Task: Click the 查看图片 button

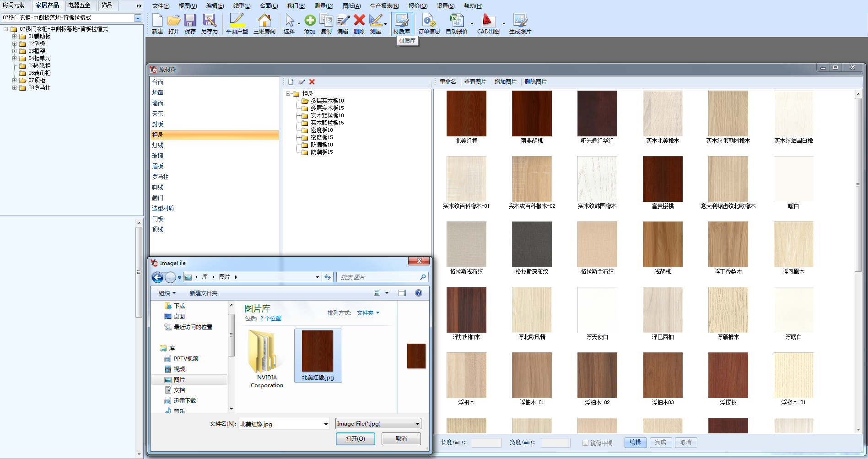Action: pyautogui.click(x=475, y=82)
